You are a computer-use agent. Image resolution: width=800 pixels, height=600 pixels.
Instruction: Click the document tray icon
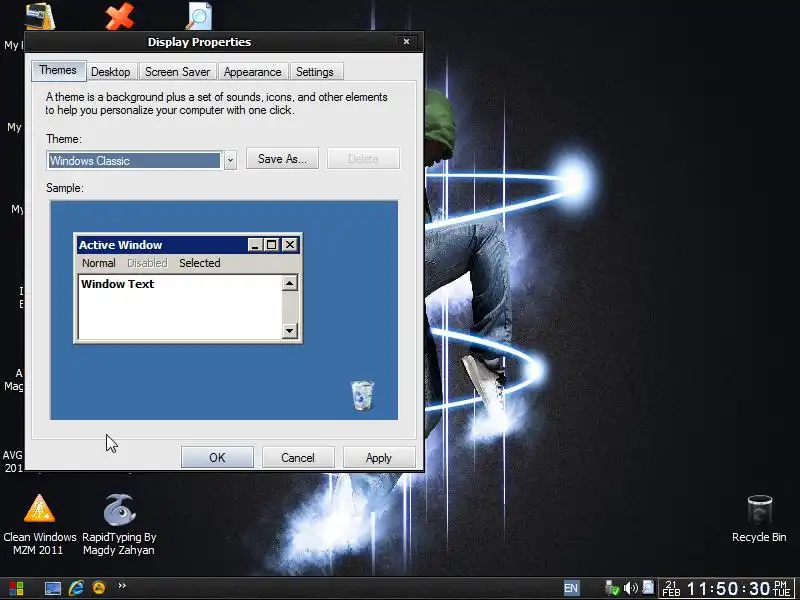(648, 588)
